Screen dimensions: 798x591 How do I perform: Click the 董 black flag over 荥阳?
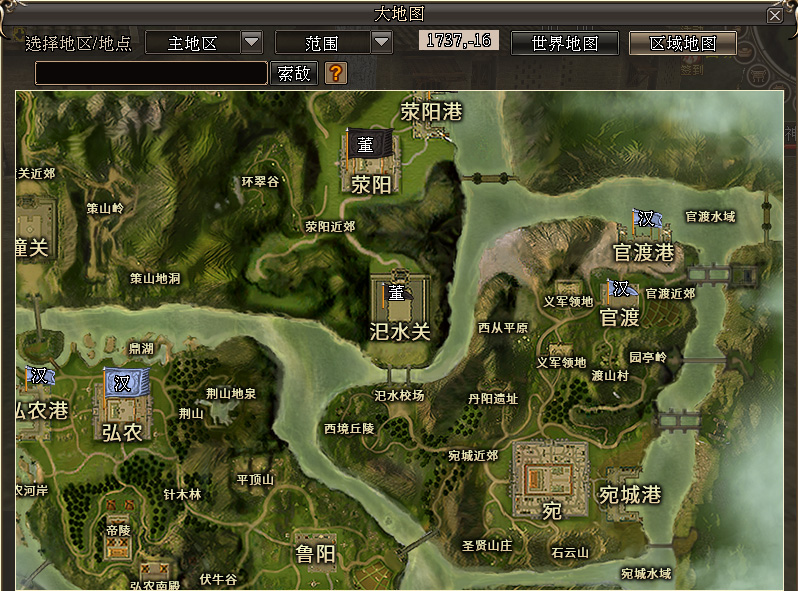pyautogui.click(x=366, y=145)
